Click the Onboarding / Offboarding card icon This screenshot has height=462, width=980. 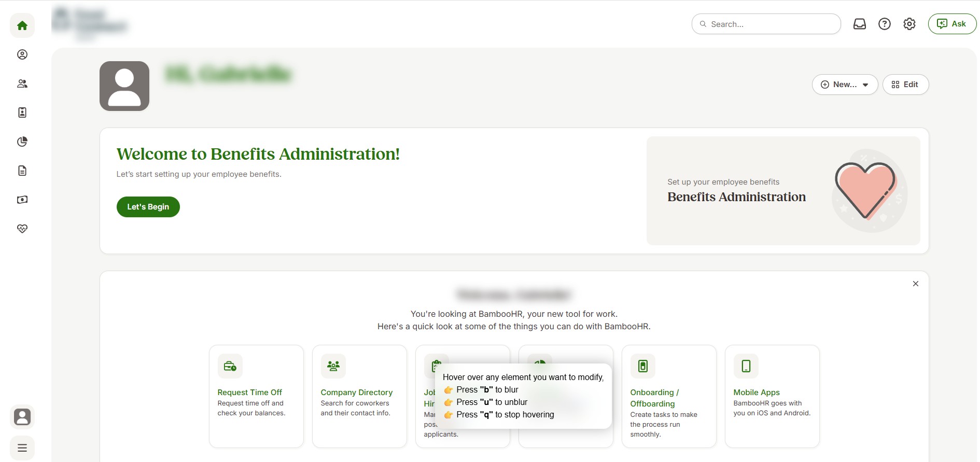click(643, 367)
